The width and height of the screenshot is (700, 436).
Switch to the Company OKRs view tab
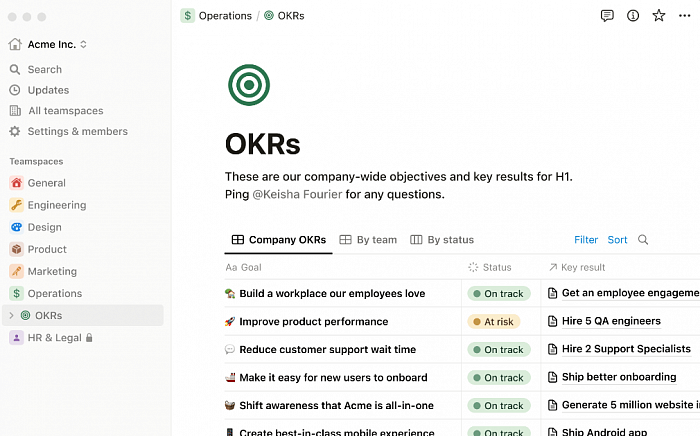point(279,240)
